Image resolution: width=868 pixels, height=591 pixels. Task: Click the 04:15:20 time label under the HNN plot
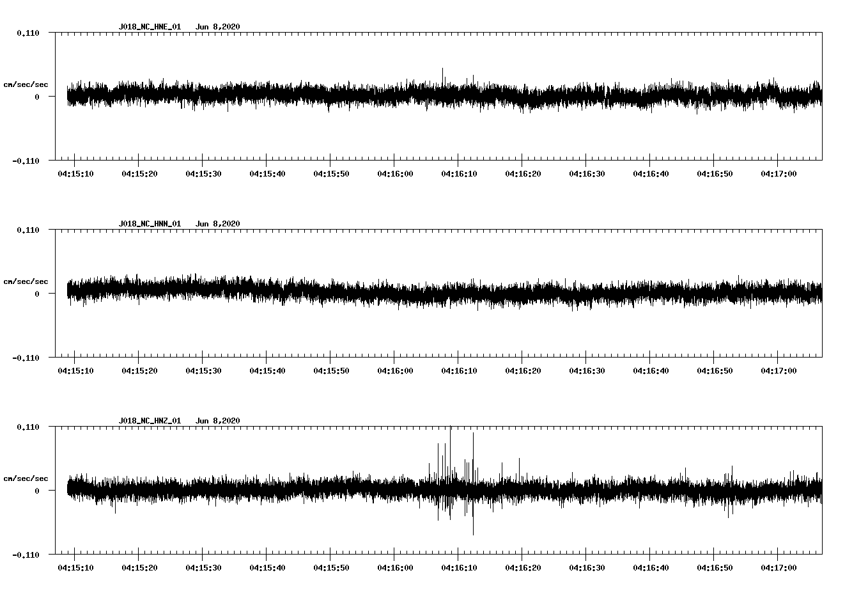click(x=139, y=371)
